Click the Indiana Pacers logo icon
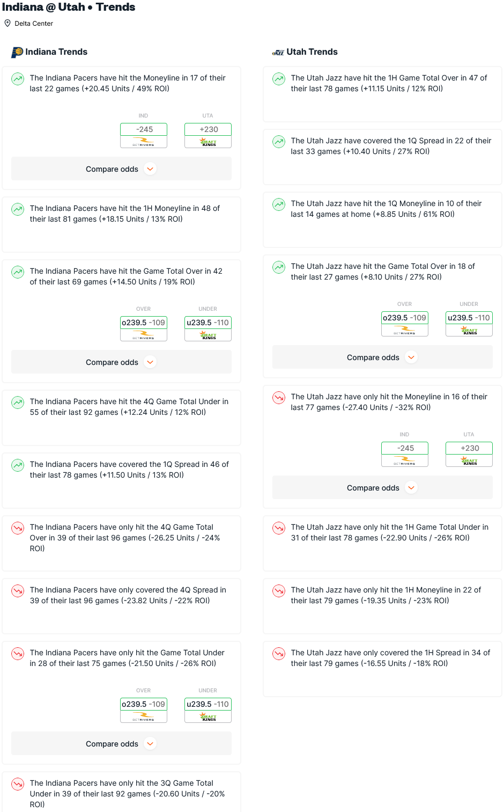Screen dimensions: 504x812 click(17, 52)
